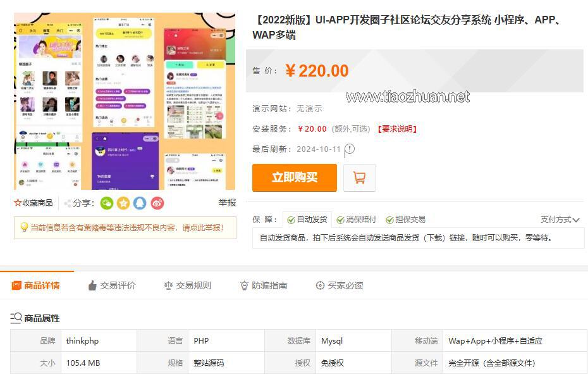Click the Wap+App+小程序+自适应 cell
588x374 pixels.
pyautogui.click(x=515, y=340)
